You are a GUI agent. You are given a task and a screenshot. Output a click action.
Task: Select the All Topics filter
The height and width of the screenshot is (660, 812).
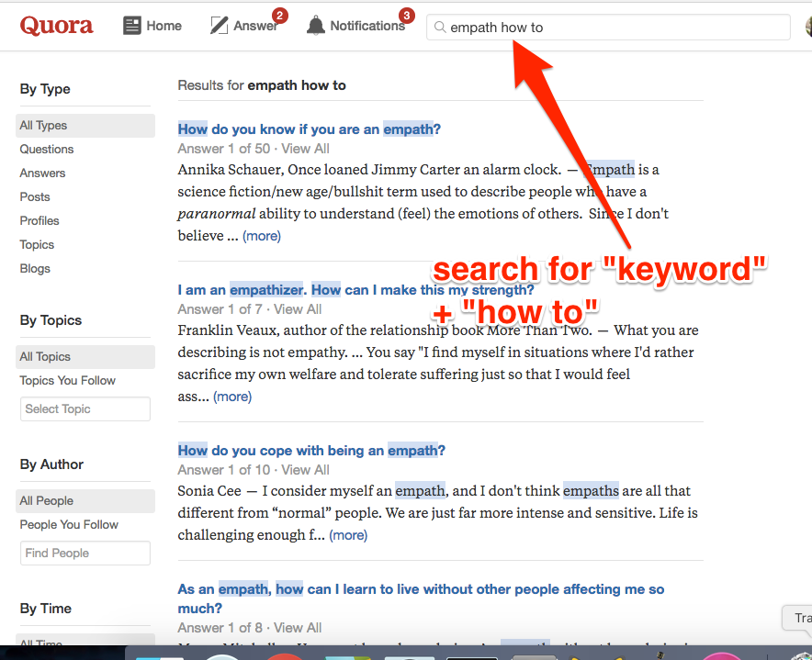point(85,357)
